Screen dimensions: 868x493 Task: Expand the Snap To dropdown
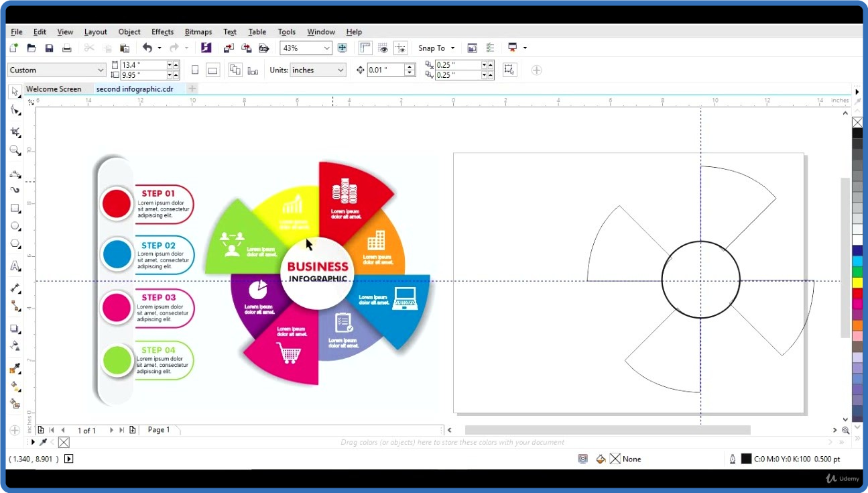452,48
